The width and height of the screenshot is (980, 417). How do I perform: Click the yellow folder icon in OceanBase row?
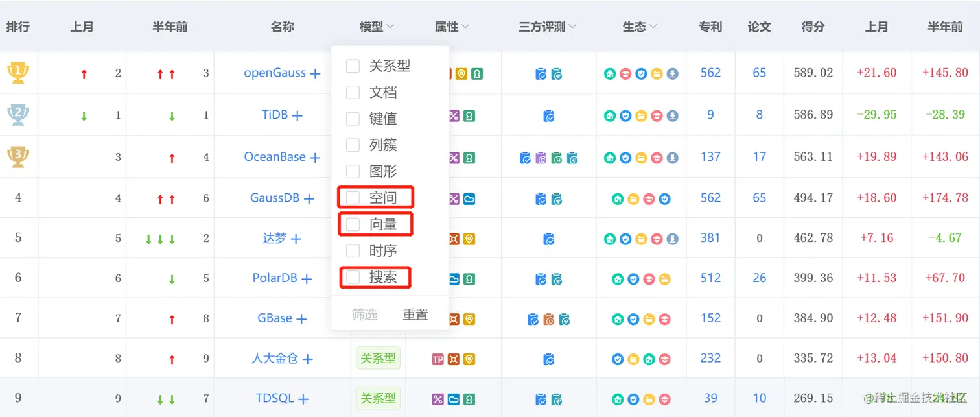click(x=641, y=158)
